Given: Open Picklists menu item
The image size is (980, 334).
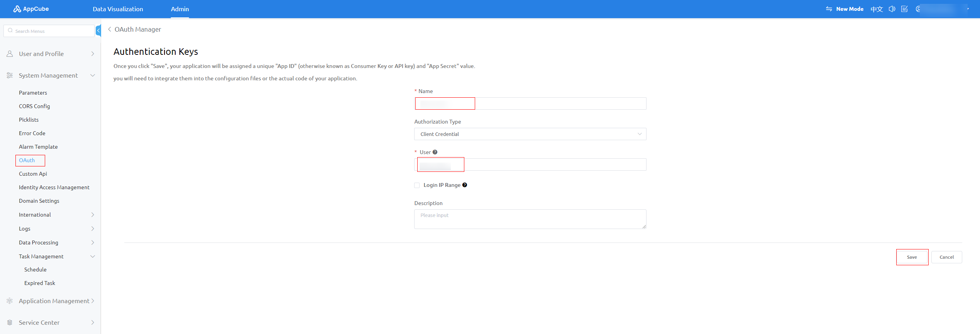Looking at the screenshot, I should click(x=29, y=120).
